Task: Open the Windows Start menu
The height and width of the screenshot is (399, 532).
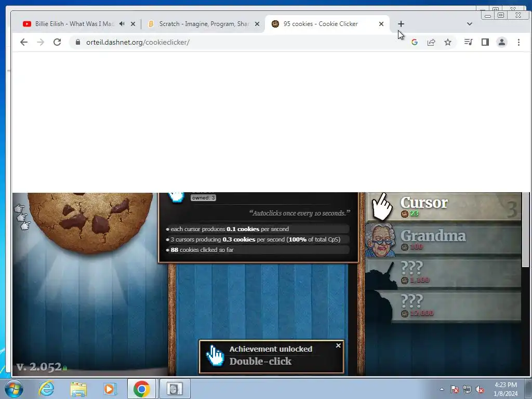Action: pos(14,389)
